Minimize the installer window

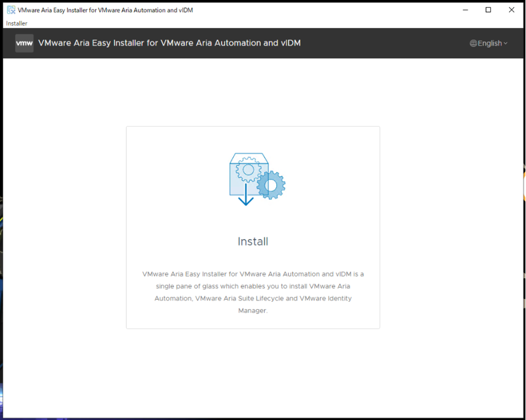click(x=465, y=10)
